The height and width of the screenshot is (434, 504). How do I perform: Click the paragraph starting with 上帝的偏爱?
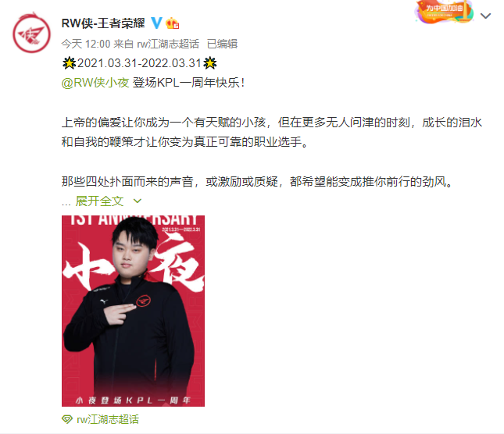click(272, 132)
